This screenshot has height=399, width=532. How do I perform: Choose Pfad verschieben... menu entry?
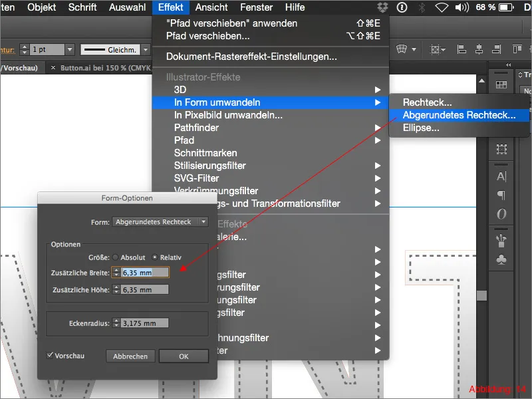(x=271, y=36)
